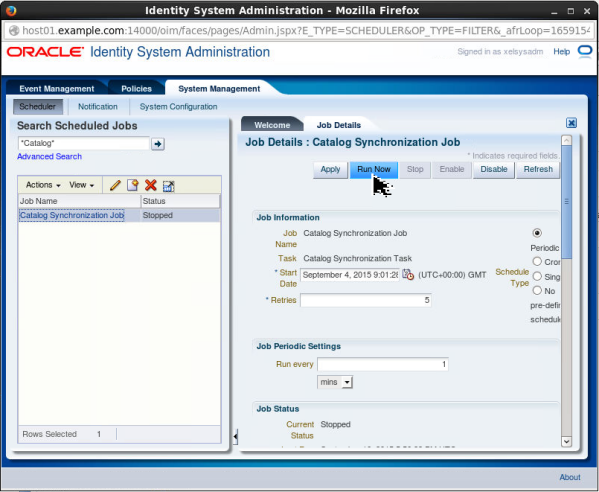
Task: Click the Apply button
Action: [330, 169]
